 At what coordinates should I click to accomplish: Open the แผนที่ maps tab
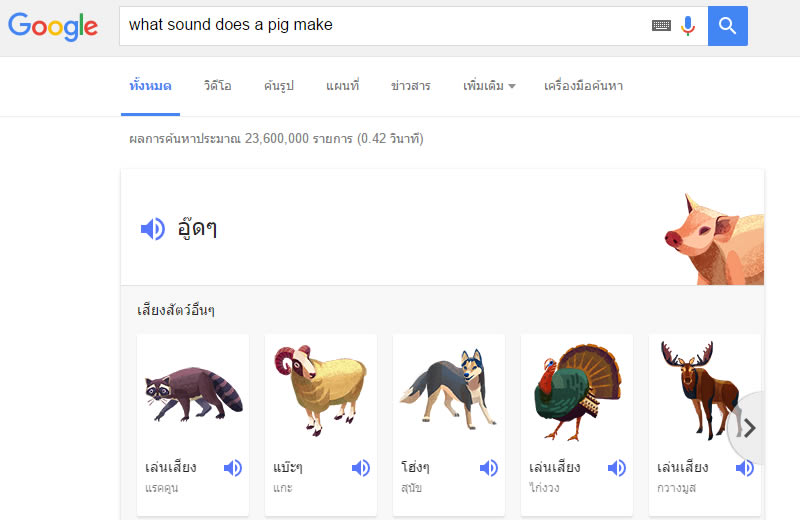coord(342,86)
